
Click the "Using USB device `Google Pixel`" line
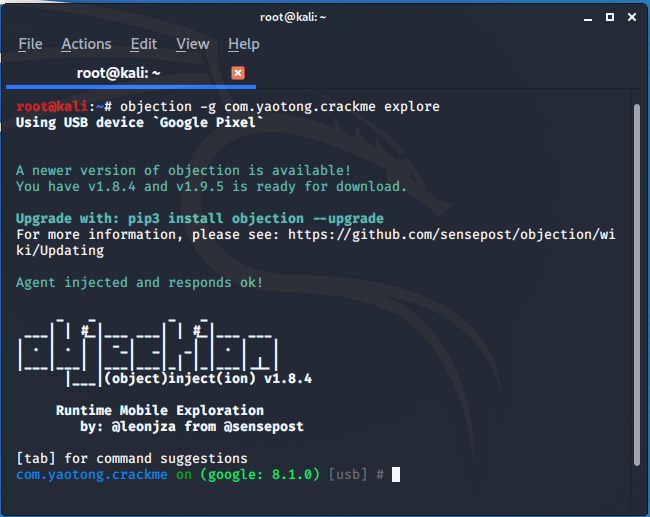point(140,123)
